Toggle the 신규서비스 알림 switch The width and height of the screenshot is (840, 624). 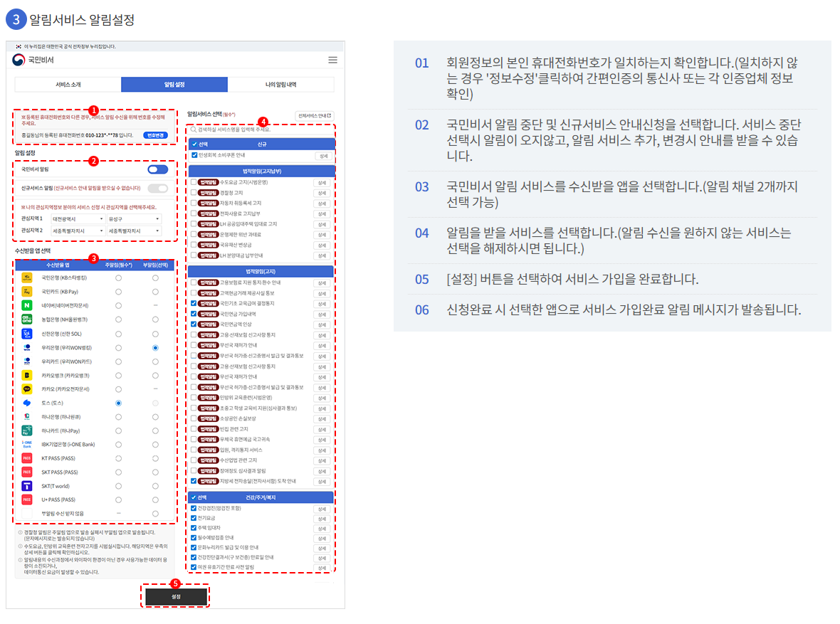(157, 188)
